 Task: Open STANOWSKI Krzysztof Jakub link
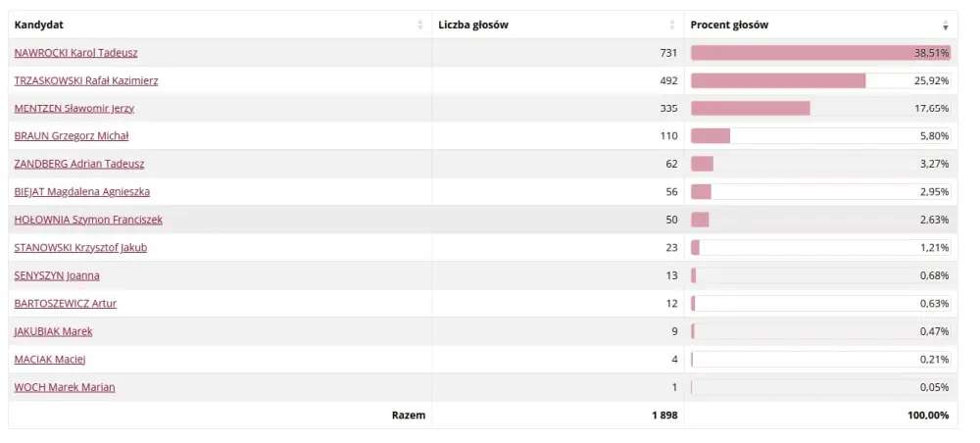click(80, 247)
